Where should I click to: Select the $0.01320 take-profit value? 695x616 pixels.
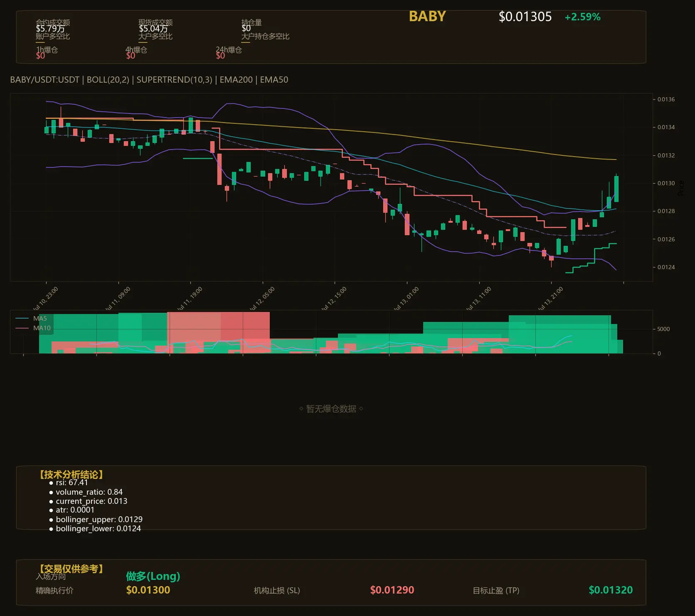click(x=611, y=590)
